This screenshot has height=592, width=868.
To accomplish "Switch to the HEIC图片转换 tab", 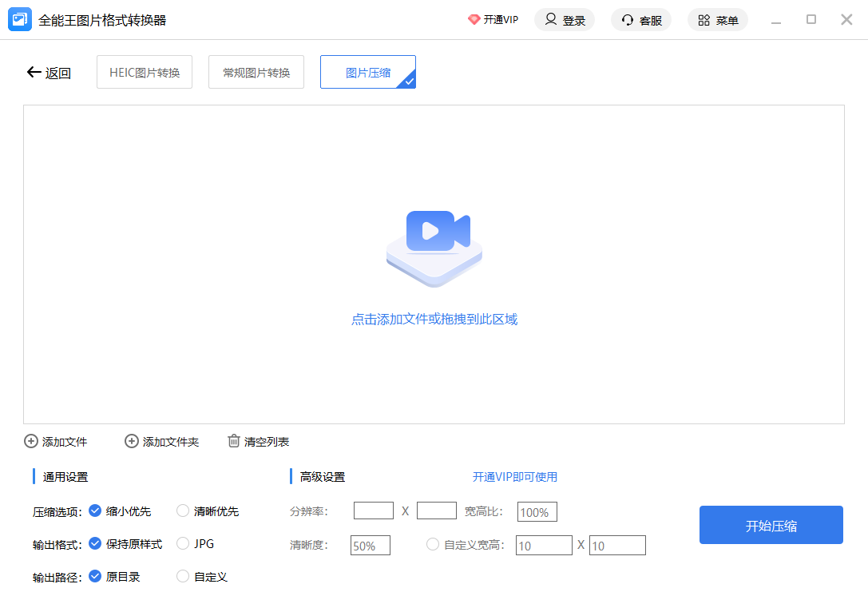I will (145, 72).
